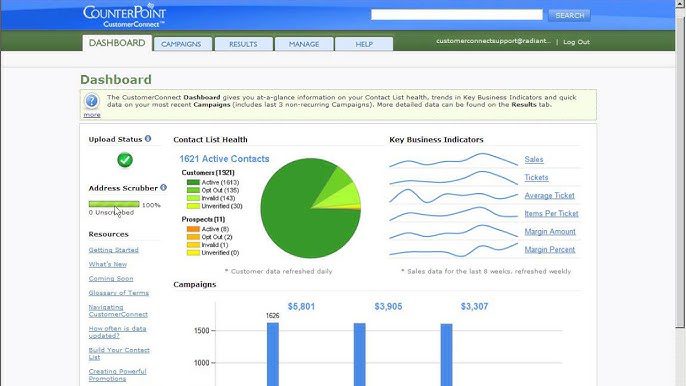Image resolution: width=686 pixels, height=386 pixels.
Task: Click the Average Ticket sparkline chart
Action: [x=453, y=196]
